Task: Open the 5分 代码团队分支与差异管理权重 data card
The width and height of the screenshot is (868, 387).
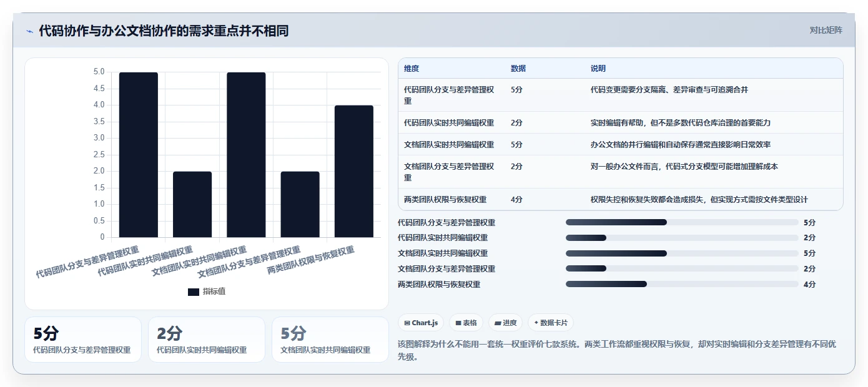Action: point(83,340)
